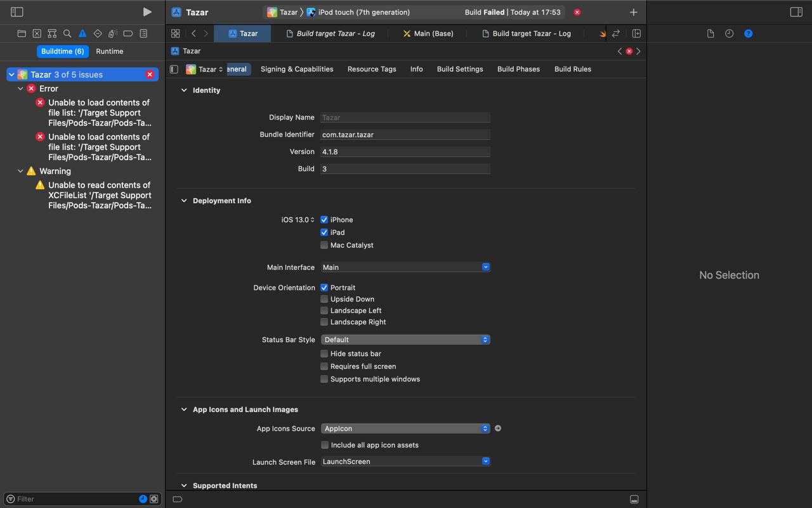The height and width of the screenshot is (508, 812).
Task: Open the Issue navigator warning icon
Action: [x=82, y=34]
